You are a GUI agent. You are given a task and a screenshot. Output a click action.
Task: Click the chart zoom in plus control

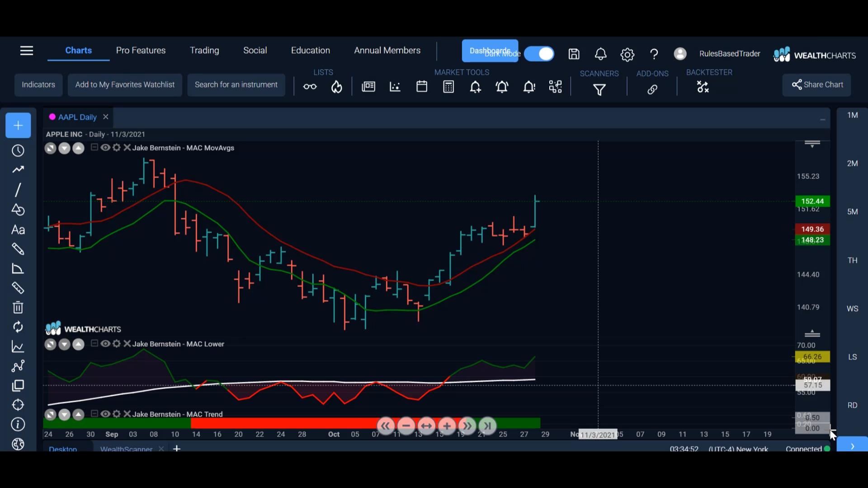[447, 426]
